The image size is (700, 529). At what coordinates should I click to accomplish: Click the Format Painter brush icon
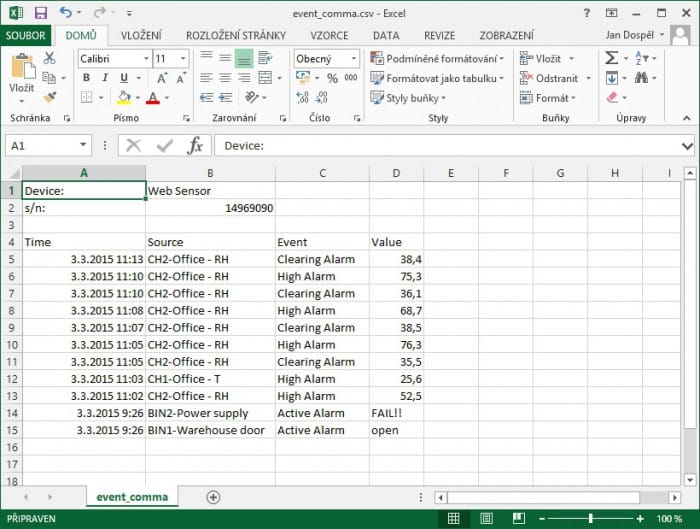click(x=50, y=98)
